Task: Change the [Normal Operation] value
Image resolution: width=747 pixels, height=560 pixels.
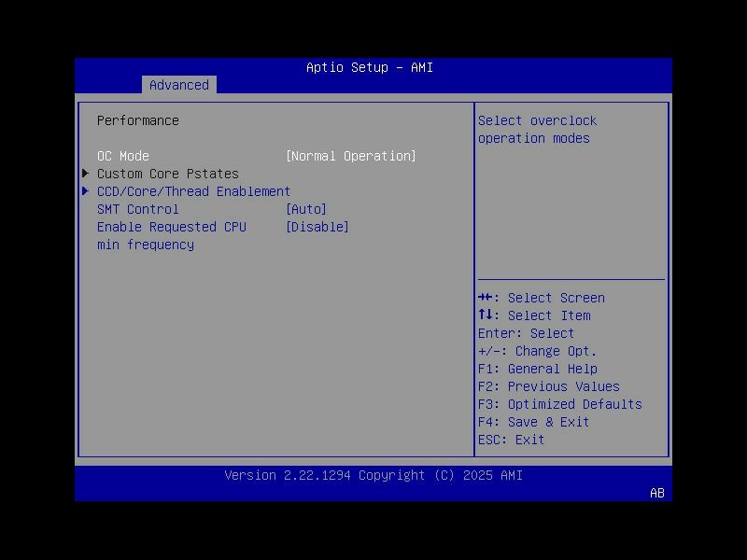Action: 351,156
